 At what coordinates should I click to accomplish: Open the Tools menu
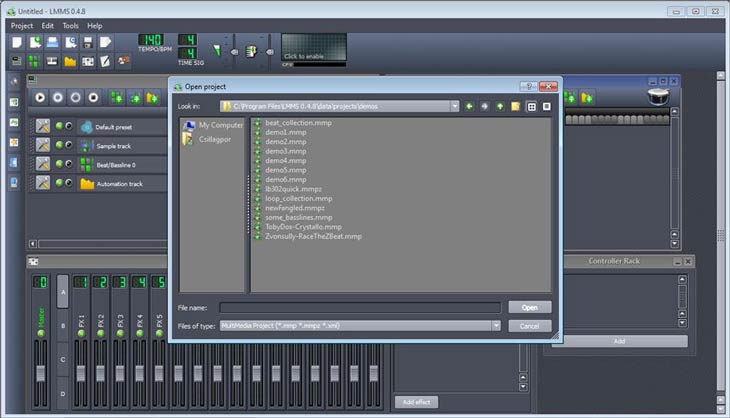(70, 25)
